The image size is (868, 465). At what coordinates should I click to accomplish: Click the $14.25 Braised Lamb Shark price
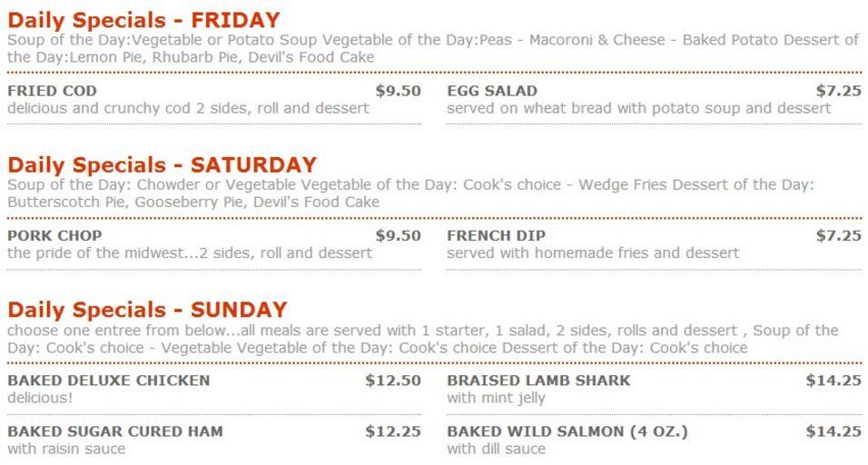(833, 381)
